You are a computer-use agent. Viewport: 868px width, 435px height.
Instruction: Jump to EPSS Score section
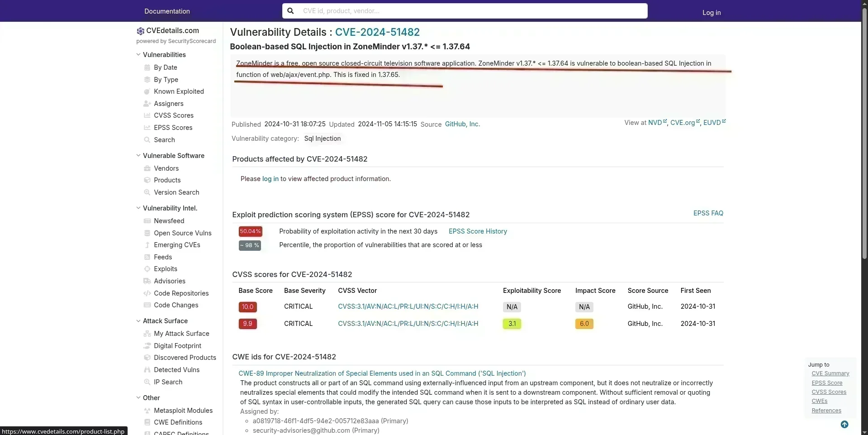point(827,383)
